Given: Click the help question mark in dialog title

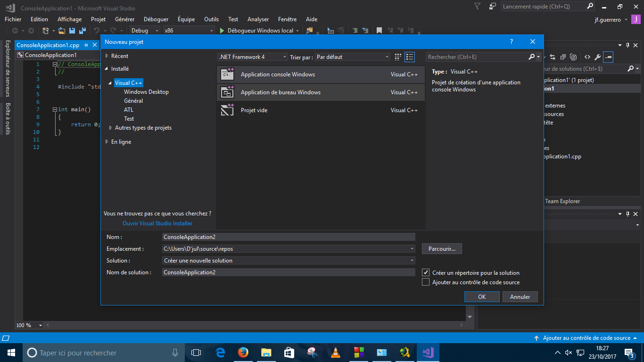Looking at the screenshot, I should [x=512, y=42].
